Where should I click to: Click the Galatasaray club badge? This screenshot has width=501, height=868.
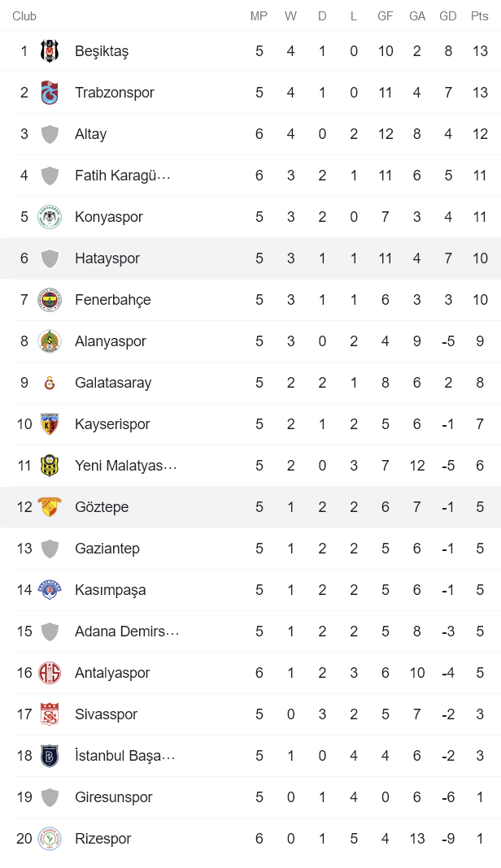pos(50,382)
